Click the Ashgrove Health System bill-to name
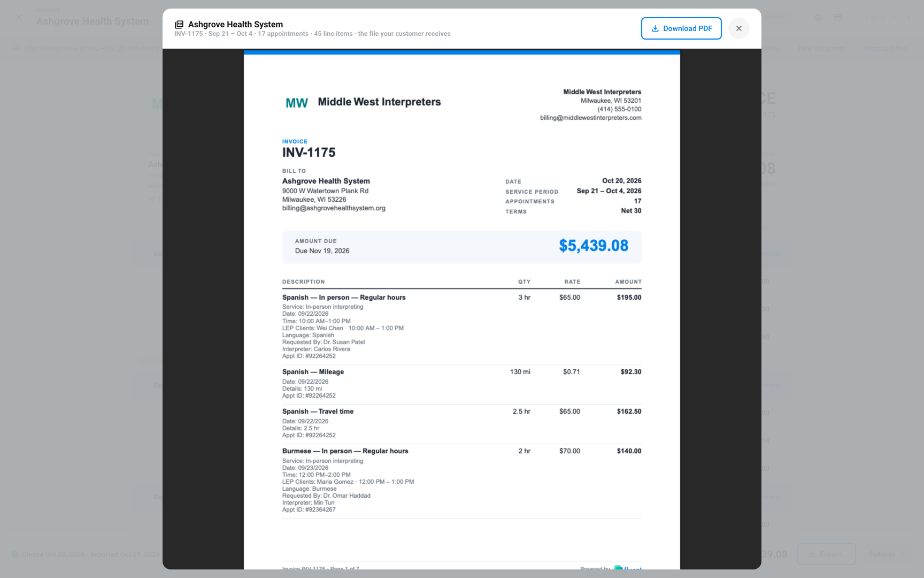The height and width of the screenshot is (578, 924). pos(326,181)
